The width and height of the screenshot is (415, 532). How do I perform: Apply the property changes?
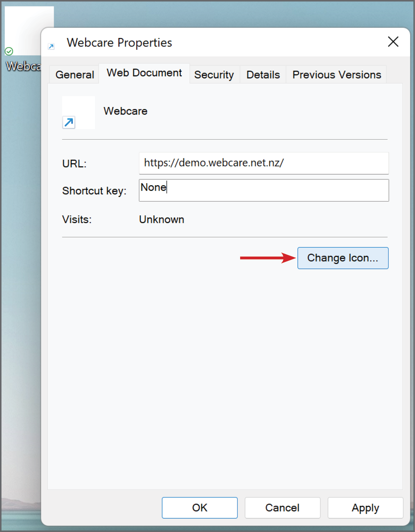365,507
